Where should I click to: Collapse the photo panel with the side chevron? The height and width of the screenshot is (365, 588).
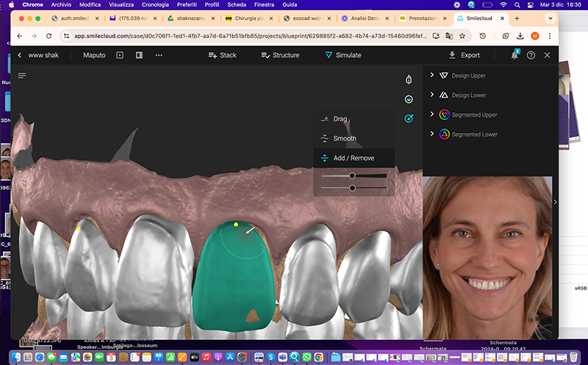[556, 202]
